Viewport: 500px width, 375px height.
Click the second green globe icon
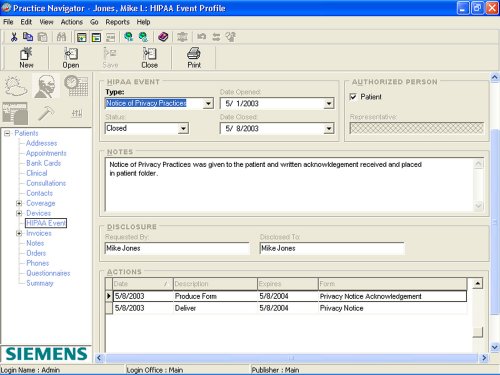click(x=143, y=37)
